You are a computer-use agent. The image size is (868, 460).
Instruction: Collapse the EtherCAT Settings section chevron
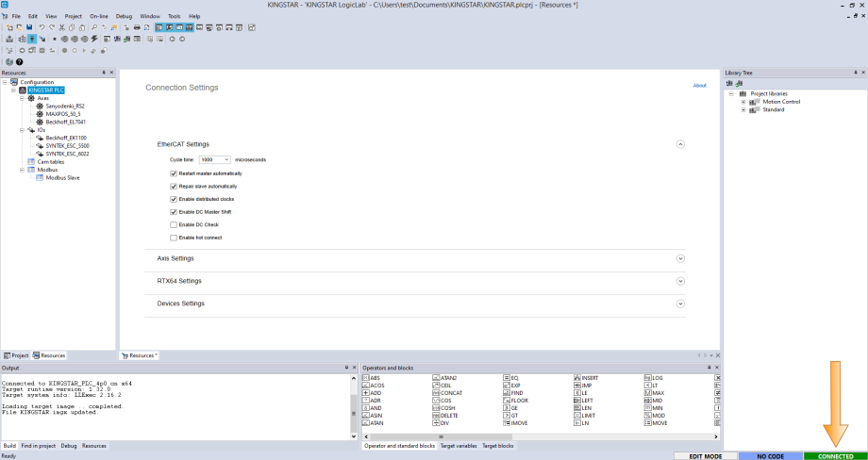680,144
